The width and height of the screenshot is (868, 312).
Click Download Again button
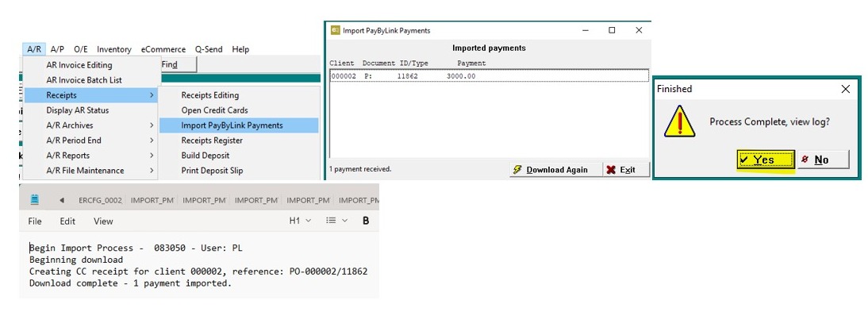pyautogui.click(x=555, y=170)
